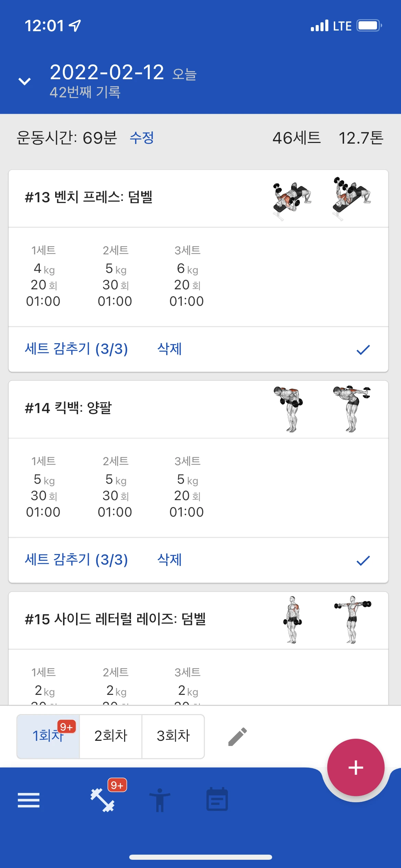Tap the red plus add button
401x868 pixels.
[356, 767]
